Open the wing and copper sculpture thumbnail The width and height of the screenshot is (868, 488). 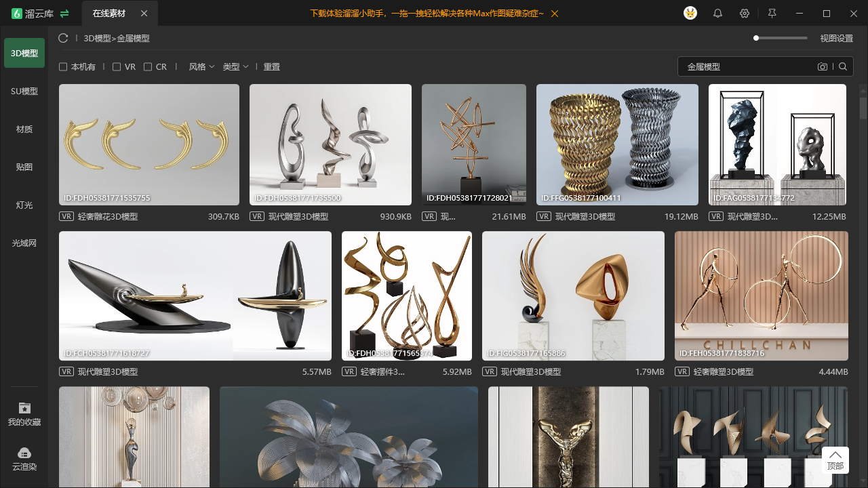click(573, 296)
